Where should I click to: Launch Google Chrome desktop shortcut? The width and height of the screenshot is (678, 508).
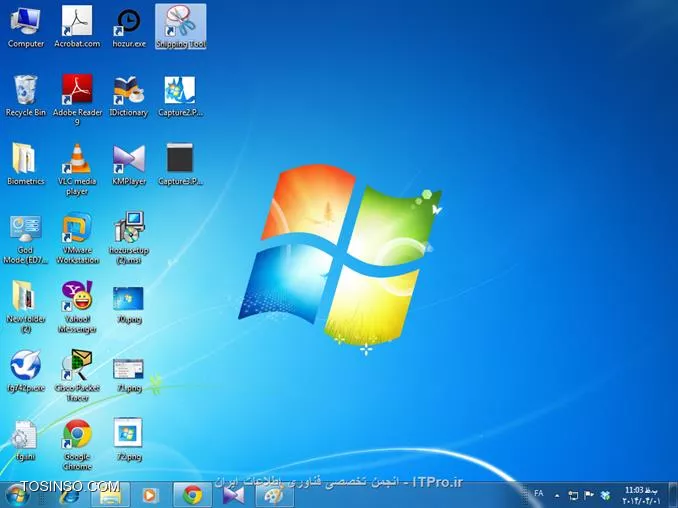point(77,445)
